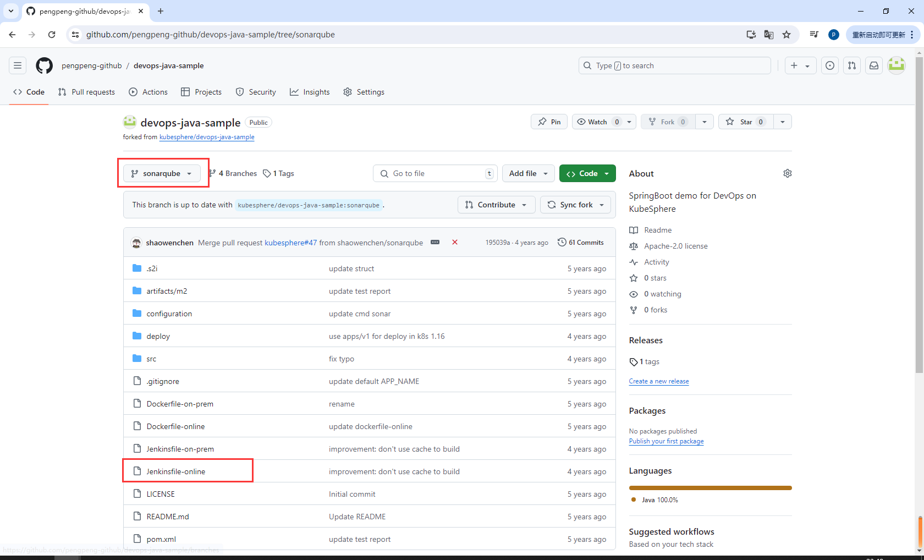
Task: Click the Go to file search field
Action: pos(436,173)
